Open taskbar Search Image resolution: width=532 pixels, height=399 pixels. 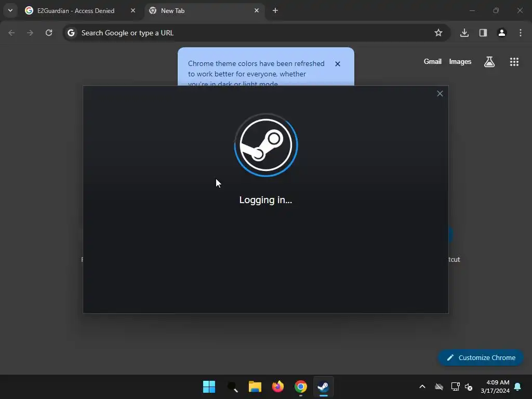[232, 387]
